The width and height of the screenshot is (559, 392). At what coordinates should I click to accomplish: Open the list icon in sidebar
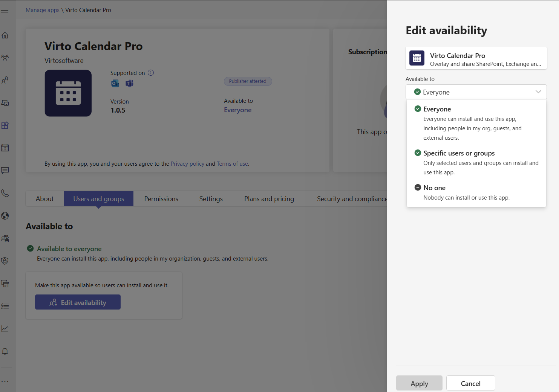click(x=5, y=306)
